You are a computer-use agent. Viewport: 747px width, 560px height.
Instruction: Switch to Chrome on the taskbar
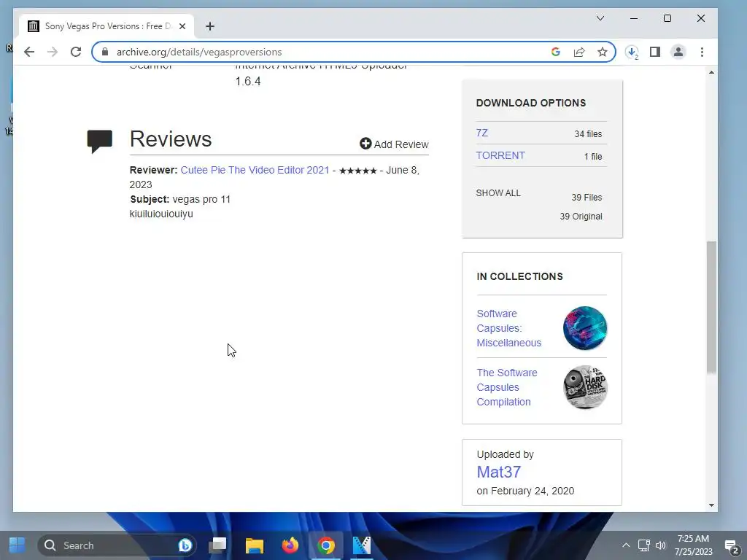[x=326, y=545]
